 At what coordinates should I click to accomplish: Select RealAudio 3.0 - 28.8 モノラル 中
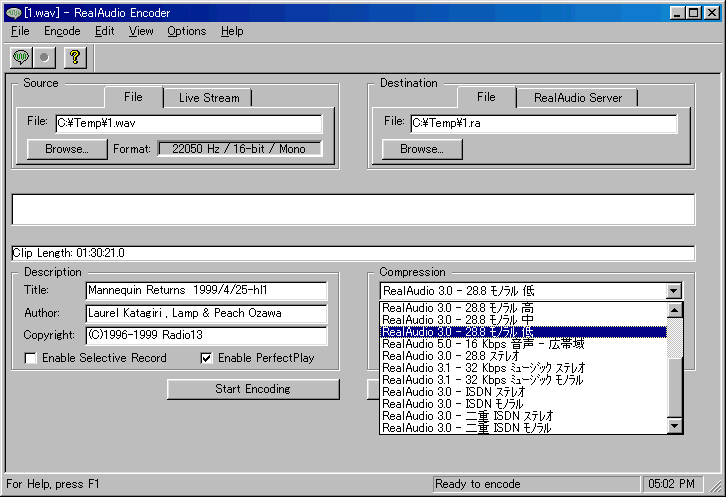tap(523, 320)
